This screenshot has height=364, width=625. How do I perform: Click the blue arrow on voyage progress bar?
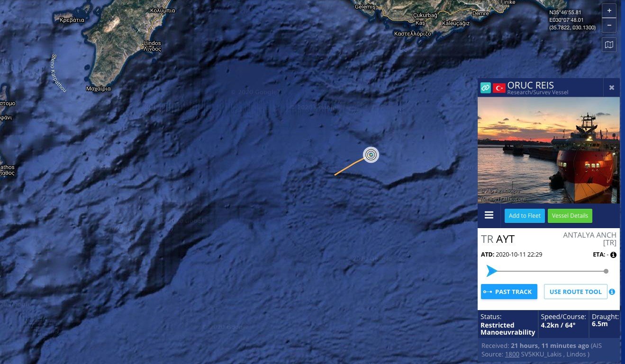(x=492, y=271)
